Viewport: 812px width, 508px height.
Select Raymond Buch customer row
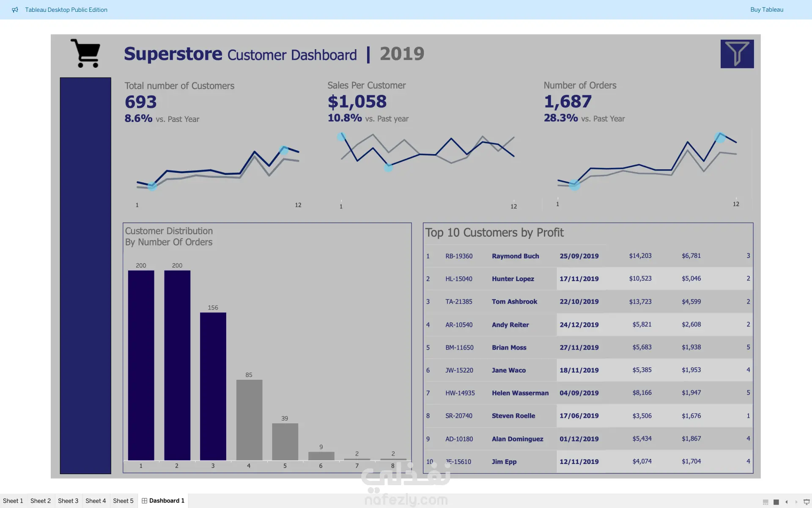click(x=515, y=256)
